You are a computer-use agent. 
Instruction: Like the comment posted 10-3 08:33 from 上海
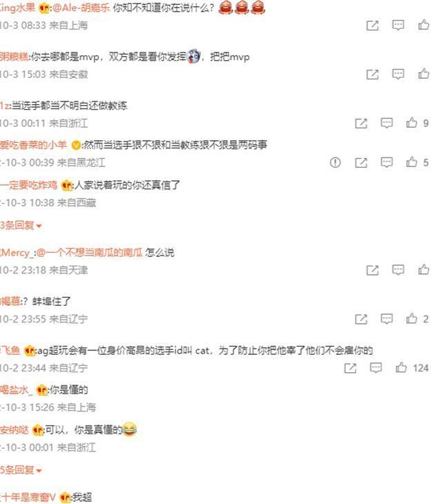[423, 25]
